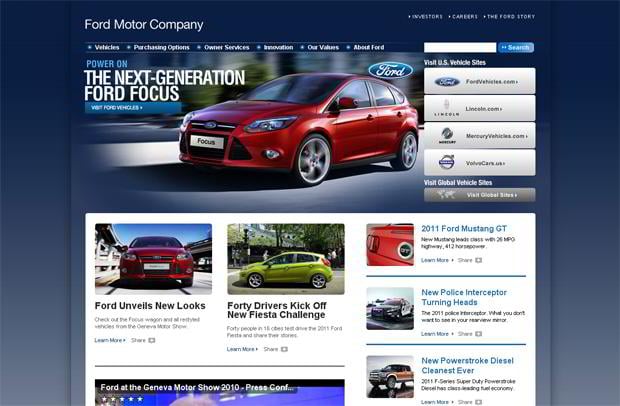The height and width of the screenshot is (406, 620).
Task: Follow Learn More under Powerstroke Diesel
Action: pos(435,401)
